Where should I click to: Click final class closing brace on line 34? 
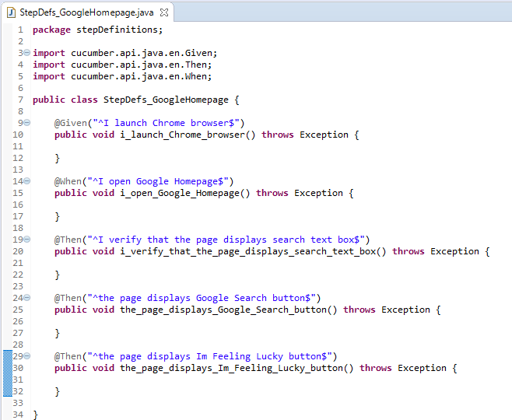(36, 415)
